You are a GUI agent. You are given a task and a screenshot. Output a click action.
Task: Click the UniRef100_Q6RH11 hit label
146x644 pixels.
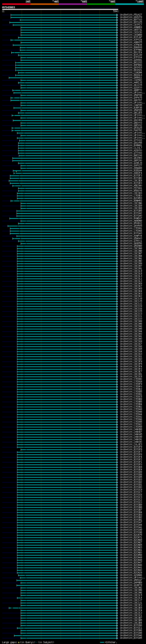[x=131, y=77]
